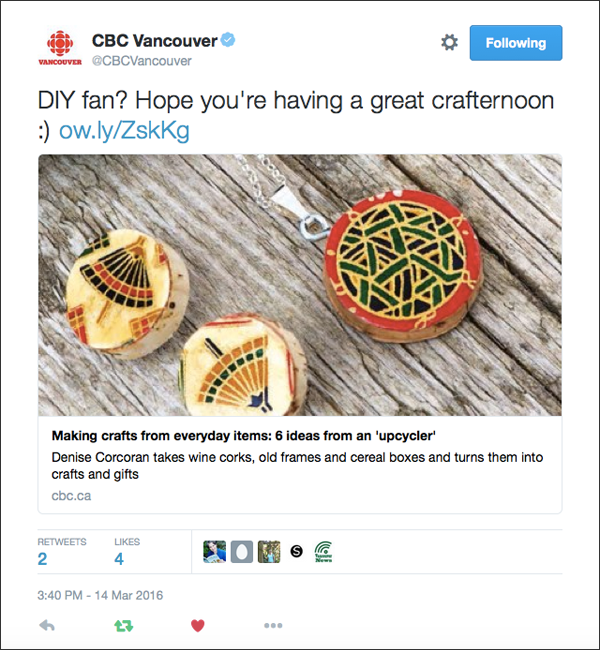Open the gear settings dropdown

pyautogui.click(x=449, y=42)
